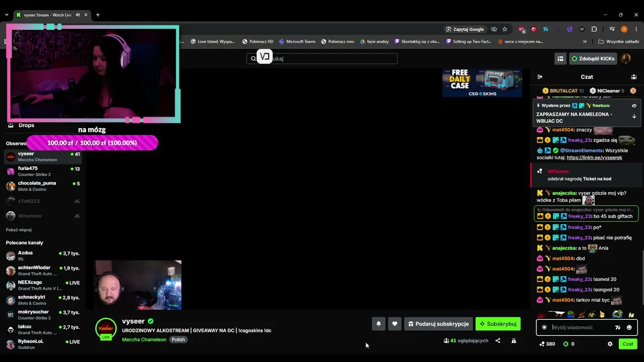Hide the pinned message with eye-slash icon
Viewport: 644px width, 362px height.
click(x=634, y=106)
